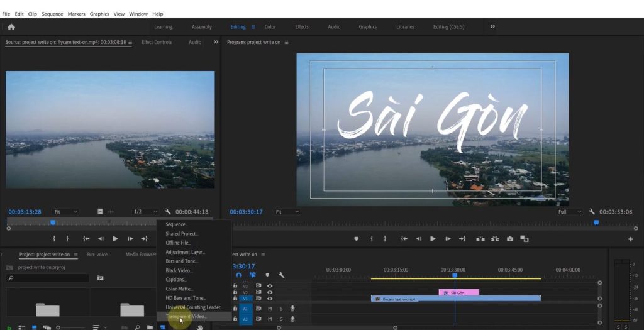Open Source monitor settings wrench
644x330 pixels.
coord(167,212)
